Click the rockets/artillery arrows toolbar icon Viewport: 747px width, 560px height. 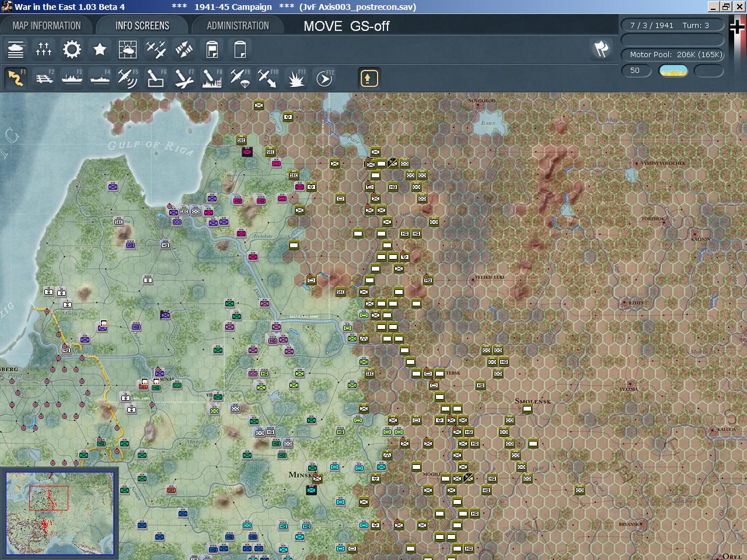pos(184,50)
